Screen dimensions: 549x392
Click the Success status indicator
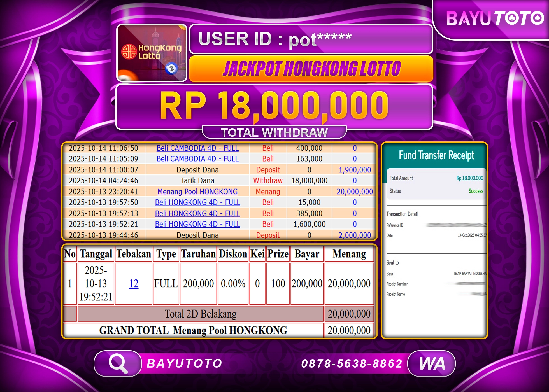tap(475, 191)
